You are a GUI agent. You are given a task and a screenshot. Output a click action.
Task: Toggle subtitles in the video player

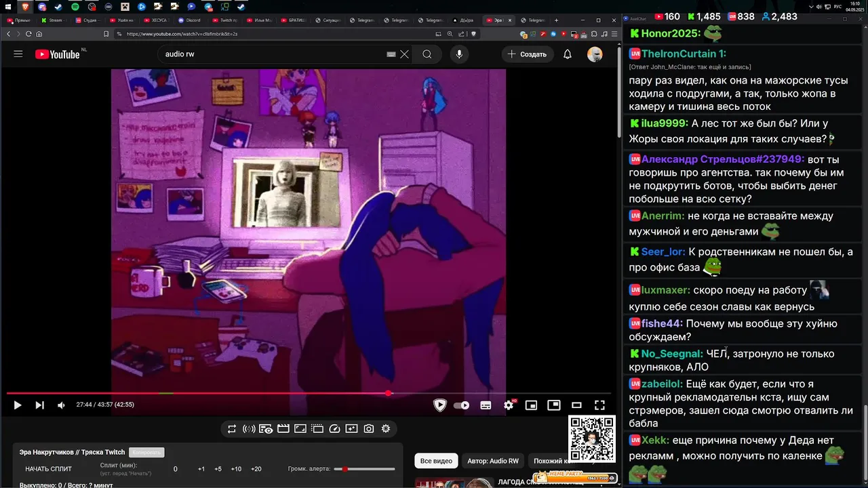coord(486,405)
